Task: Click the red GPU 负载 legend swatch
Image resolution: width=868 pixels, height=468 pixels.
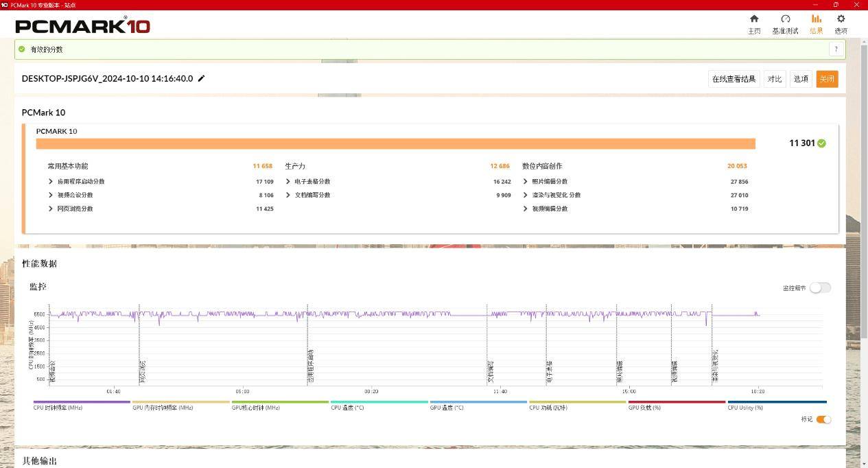Action: pos(677,402)
